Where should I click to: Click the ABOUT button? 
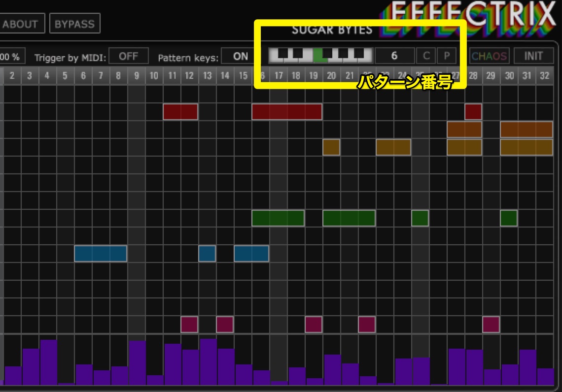click(x=21, y=24)
